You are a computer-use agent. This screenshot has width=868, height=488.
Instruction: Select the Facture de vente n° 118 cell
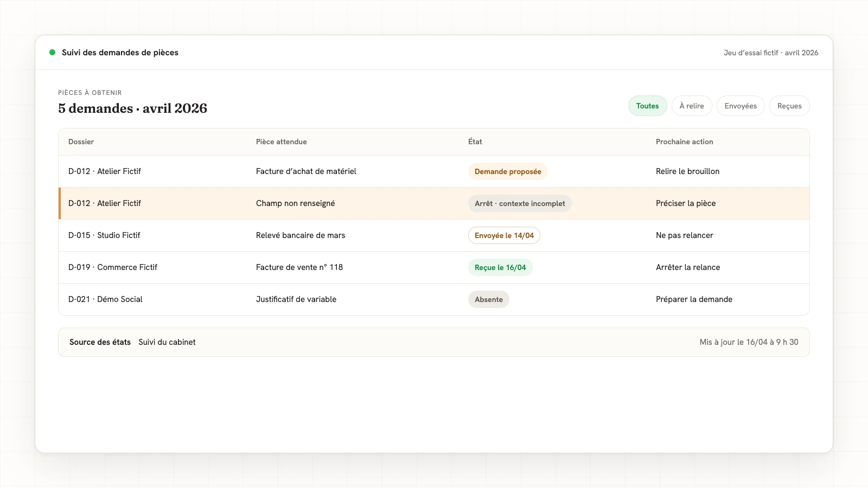pyautogui.click(x=299, y=267)
